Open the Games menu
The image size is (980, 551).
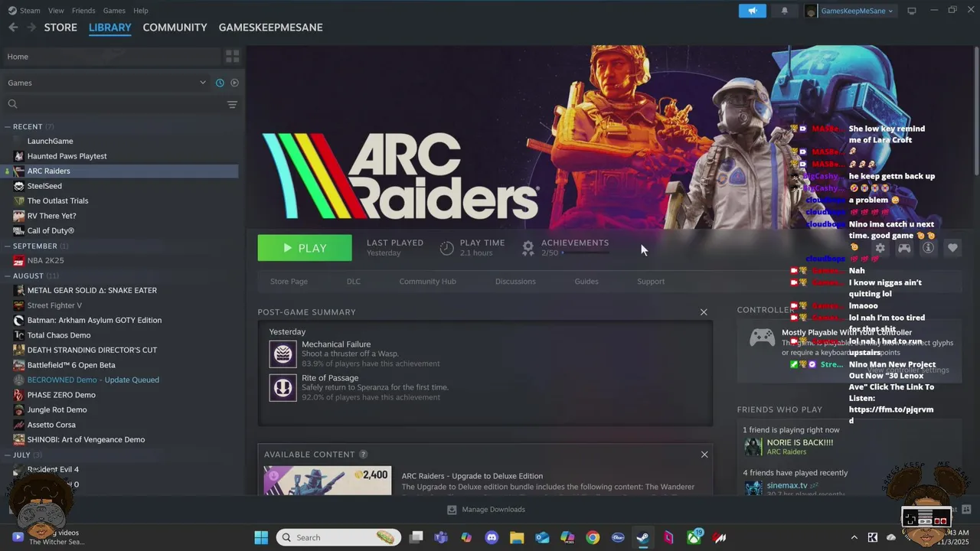[114, 11]
